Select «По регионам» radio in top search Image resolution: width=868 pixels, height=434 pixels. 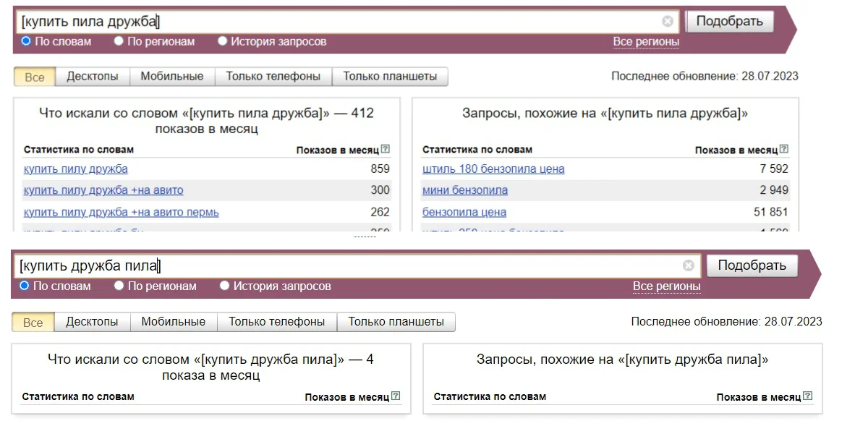119,41
